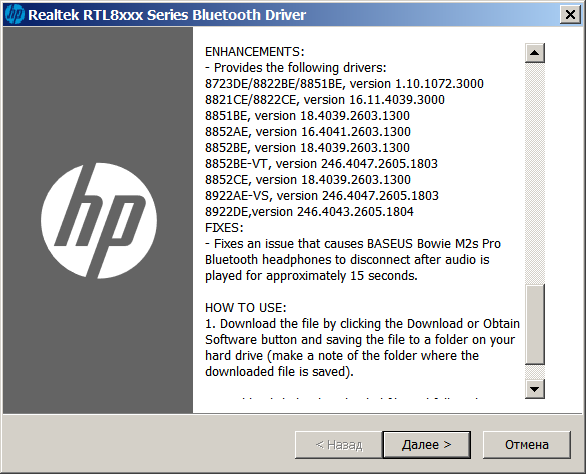This screenshot has height=474, width=586.
Task: Click scrollbar track above the thumb
Action: point(534,173)
